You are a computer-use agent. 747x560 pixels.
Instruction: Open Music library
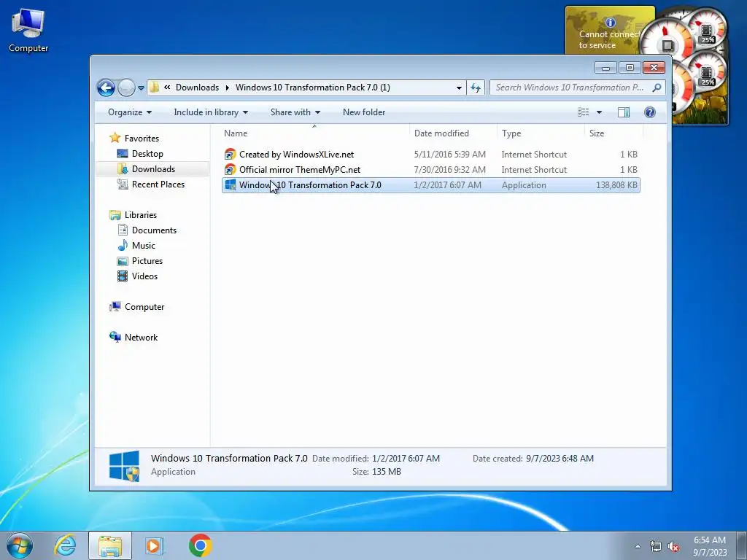coord(144,245)
